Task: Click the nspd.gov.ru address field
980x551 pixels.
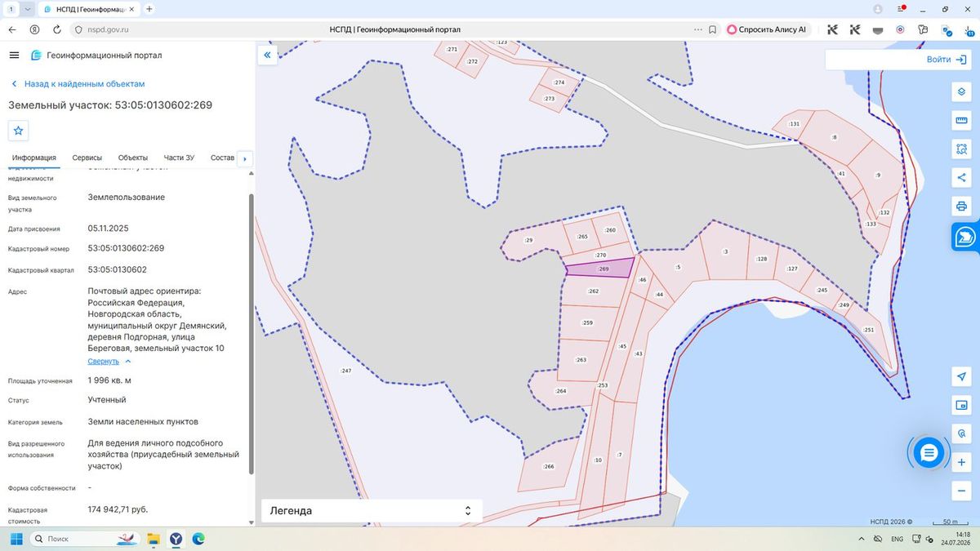Action: pyautogui.click(x=107, y=29)
